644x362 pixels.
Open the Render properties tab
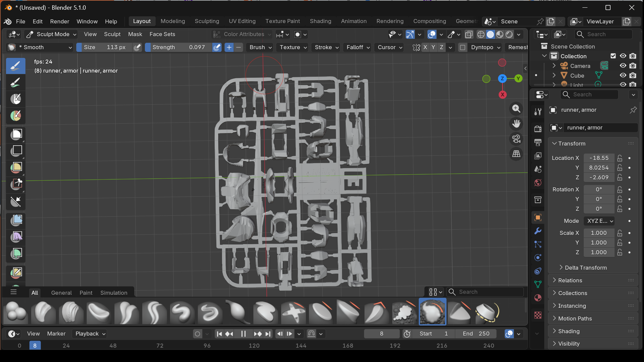click(538, 129)
